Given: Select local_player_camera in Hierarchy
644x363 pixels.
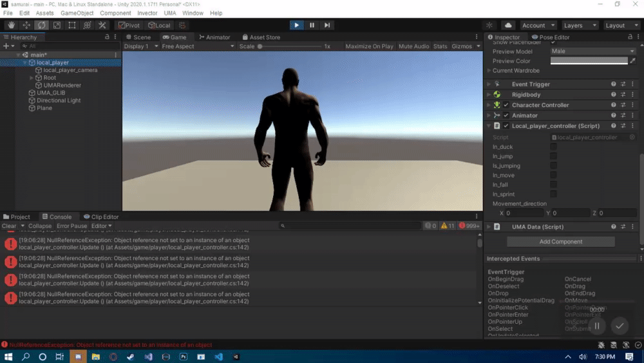Looking at the screenshot, I should click(x=70, y=70).
